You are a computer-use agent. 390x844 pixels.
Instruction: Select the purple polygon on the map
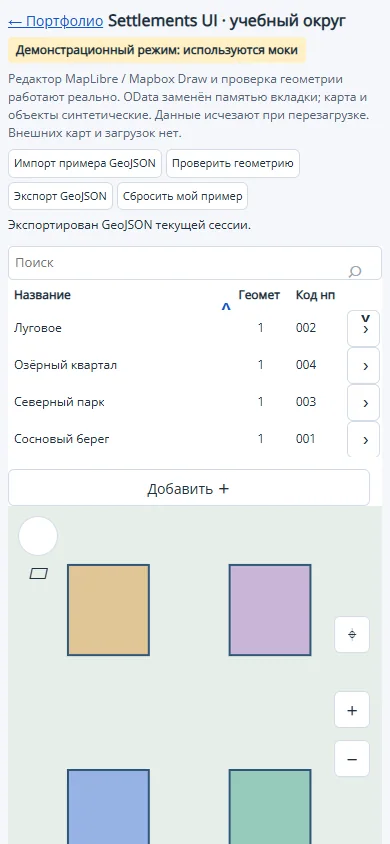click(270, 610)
